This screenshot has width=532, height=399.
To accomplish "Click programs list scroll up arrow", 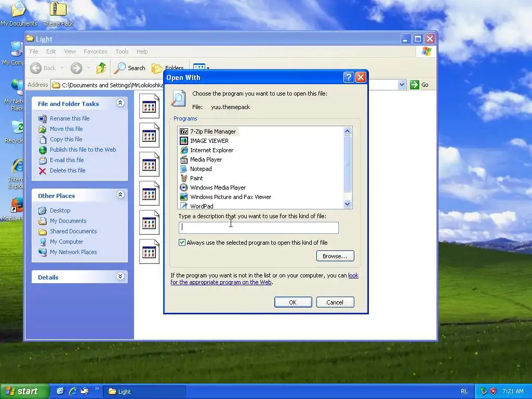I will click(347, 131).
